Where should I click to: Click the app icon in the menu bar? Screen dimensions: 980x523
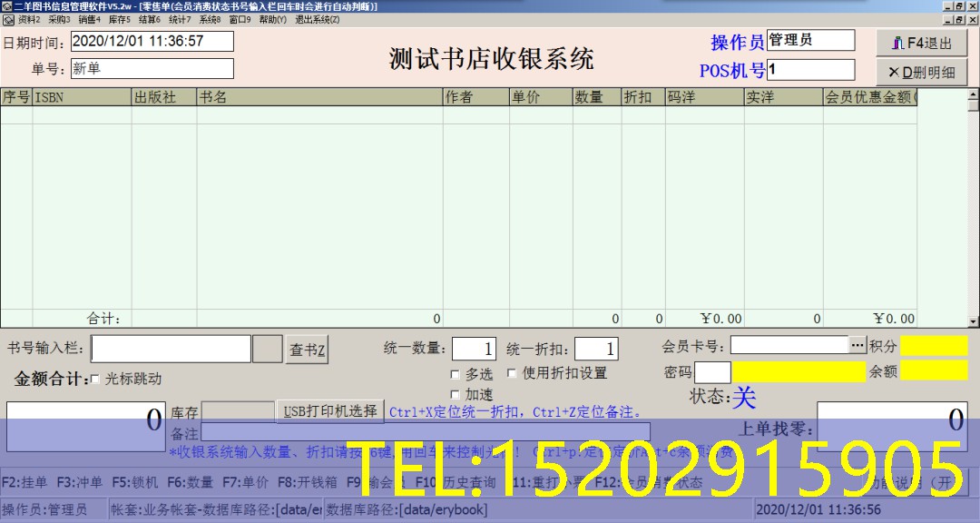(x=8, y=19)
